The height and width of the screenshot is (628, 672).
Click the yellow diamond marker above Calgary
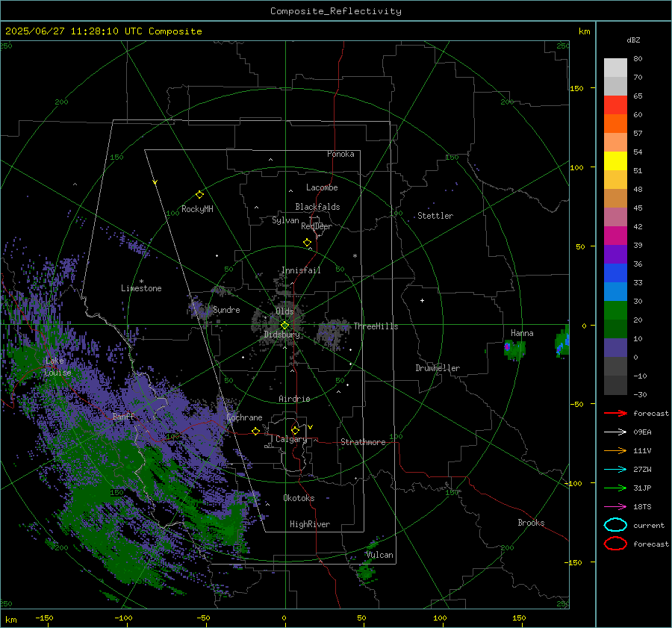coord(295,430)
